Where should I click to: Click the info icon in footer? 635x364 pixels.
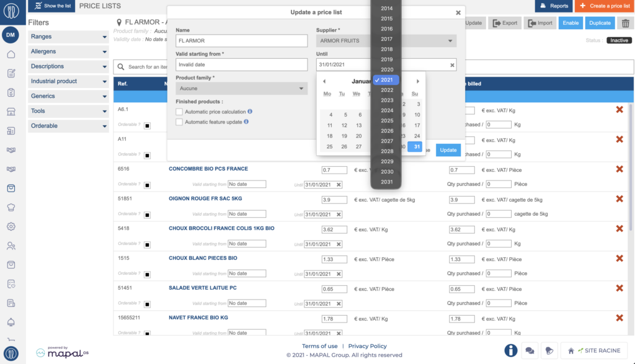(511, 350)
